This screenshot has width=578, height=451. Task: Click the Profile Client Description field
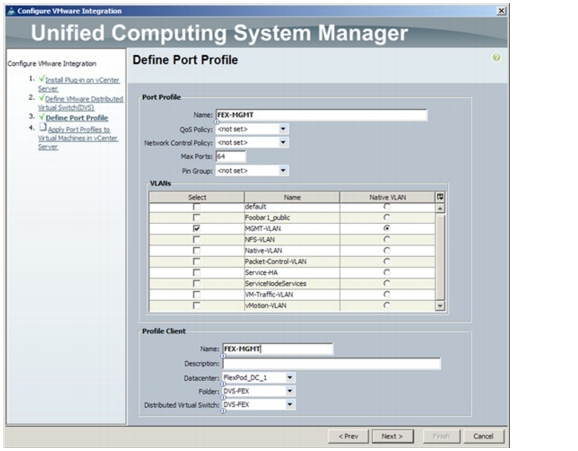click(x=331, y=364)
